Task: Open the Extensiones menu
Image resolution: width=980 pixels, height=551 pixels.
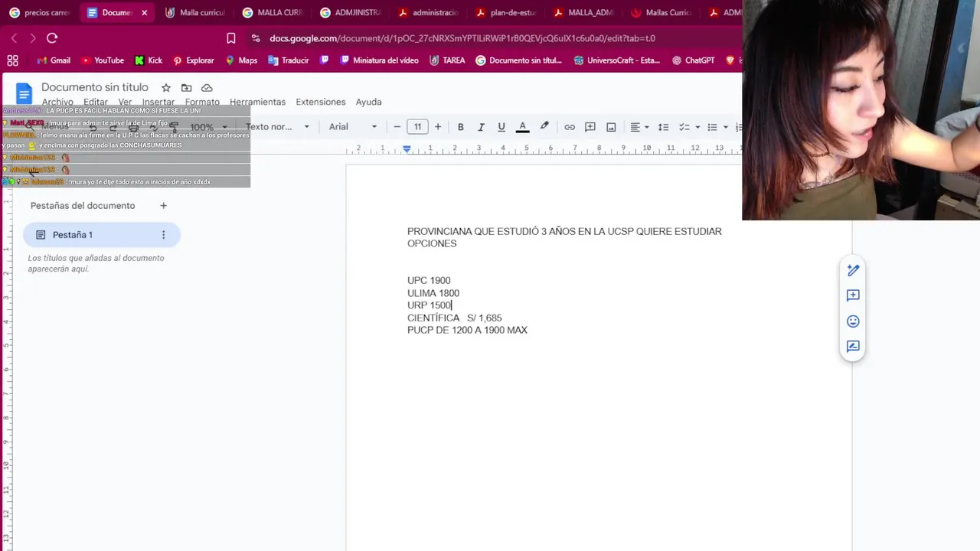Action: 321,102
